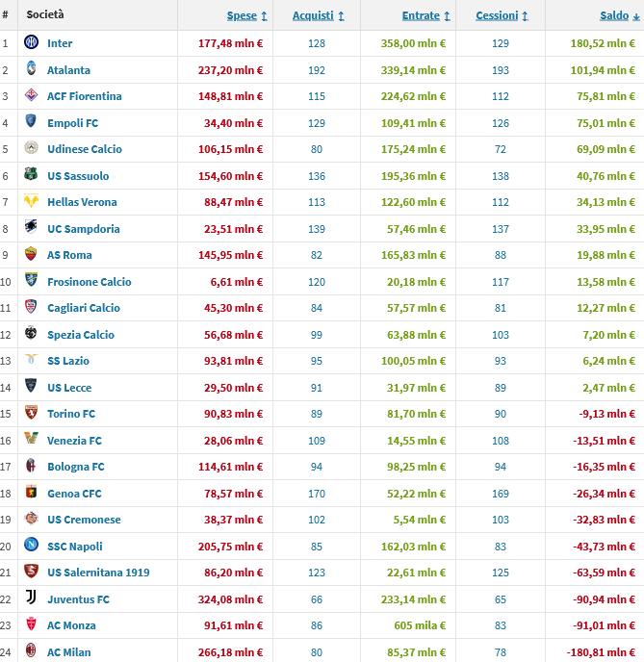Image resolution: width=644 pixels, height=662 pixels.
Task: Click the Genoa CFC crest icon
Action: 31,492
